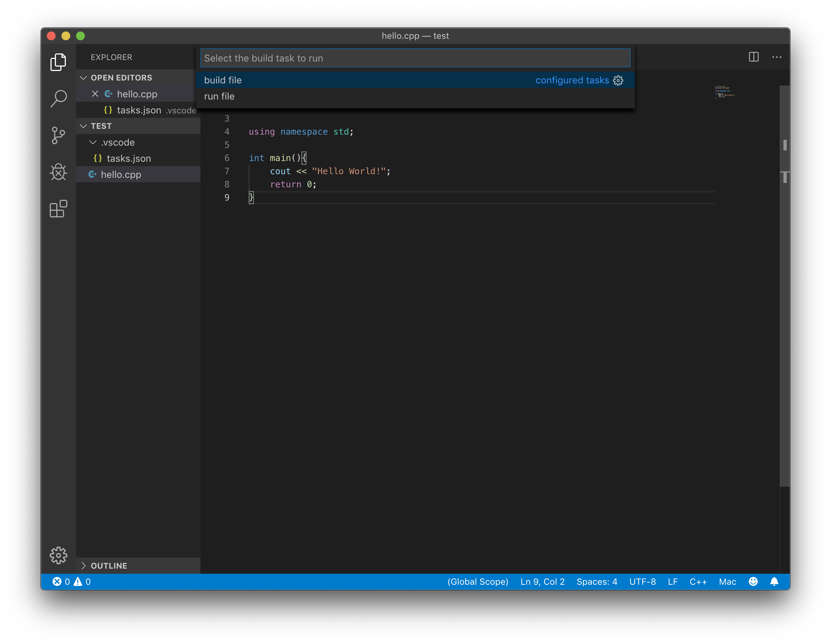Open the Manage gear in activity bar
Viewport: 831px width, 644px height.
(58, 555)
